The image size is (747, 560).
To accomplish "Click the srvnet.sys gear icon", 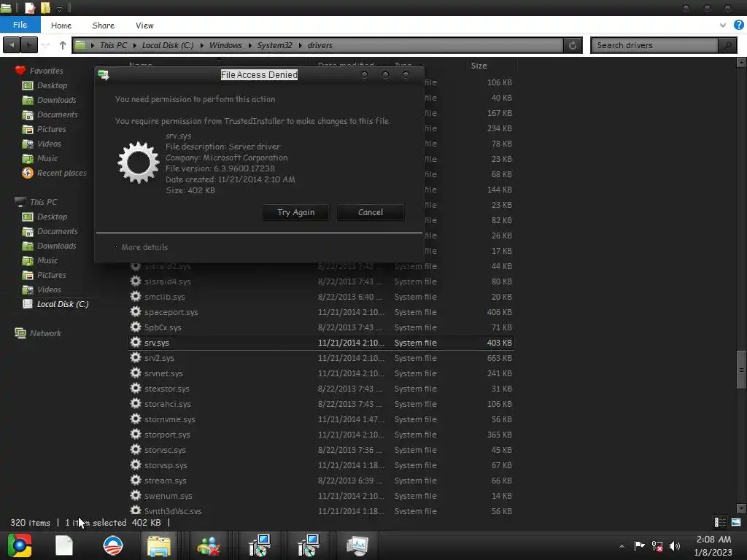I will tap(136, 373).
